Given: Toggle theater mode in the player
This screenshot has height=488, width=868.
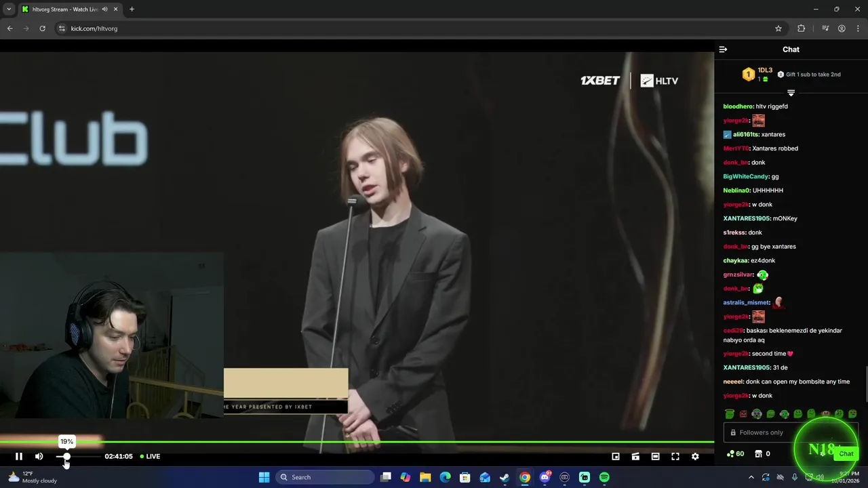Looking at the screenshot, I should (x=655, y=456).
